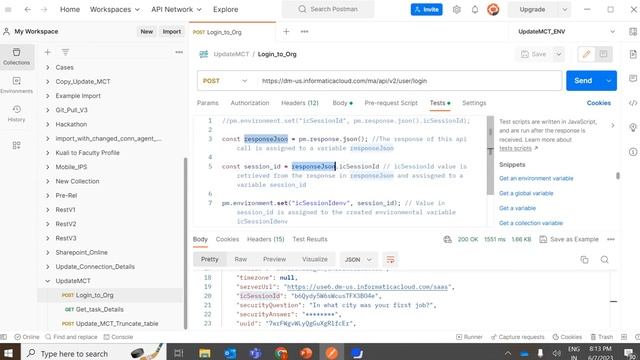Open the API Network menu
Screen dimensions: 640x360
tap(176, 9)
